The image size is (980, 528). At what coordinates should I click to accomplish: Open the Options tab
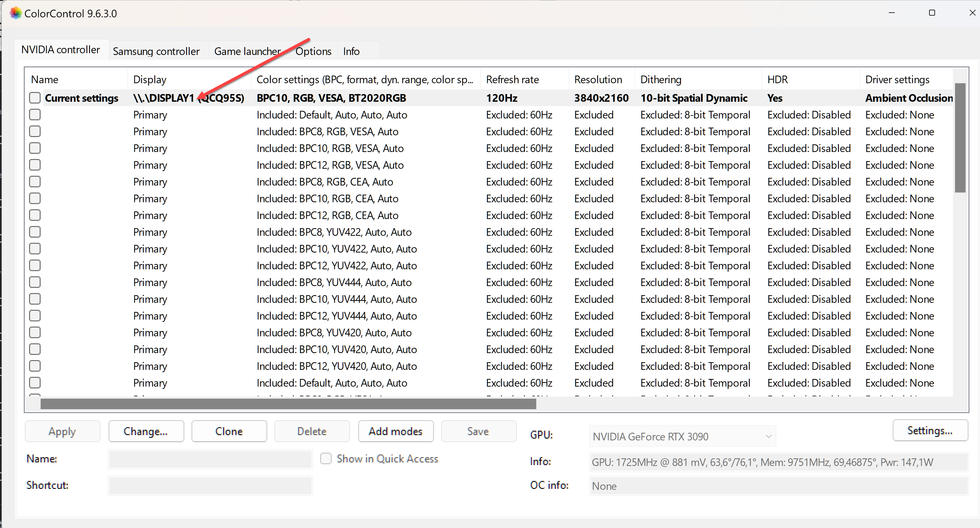(x=313, y=51)
